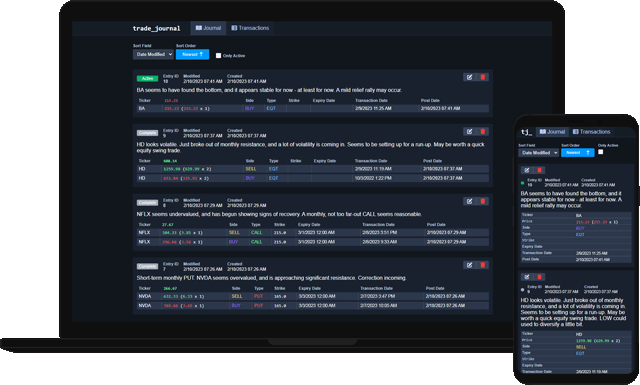Switch to Journal tab on phone
This screenshot has width=640, height=385.
click(x=552, y=132)
